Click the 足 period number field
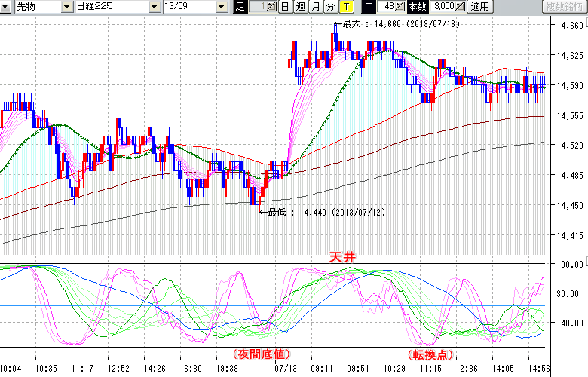The width and height of the screenshot is (588, 377). (x=259, y=7)
